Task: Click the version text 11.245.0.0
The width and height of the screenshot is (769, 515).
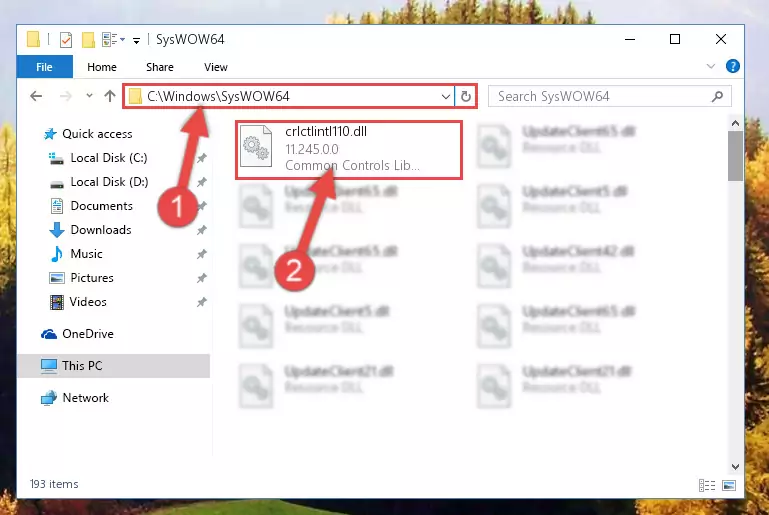Action: pos(312,149)
